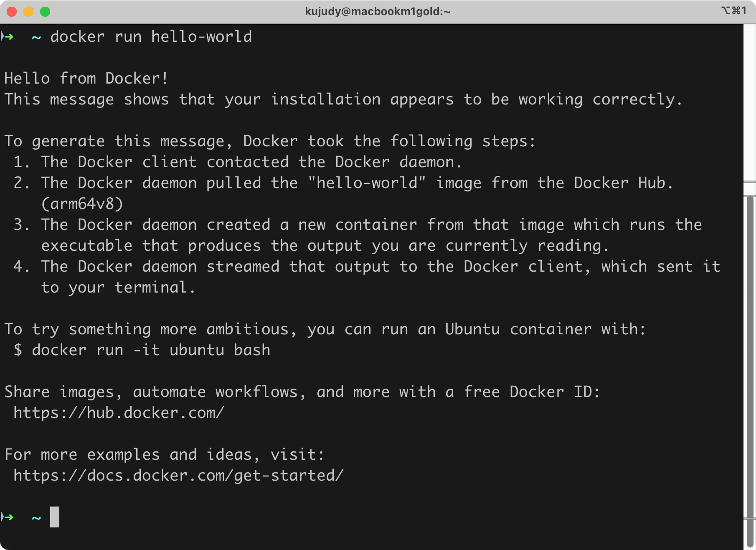Click the tilde beside the bottom prompt
Viewport: 756px width, 550px height.
(36, 518)
